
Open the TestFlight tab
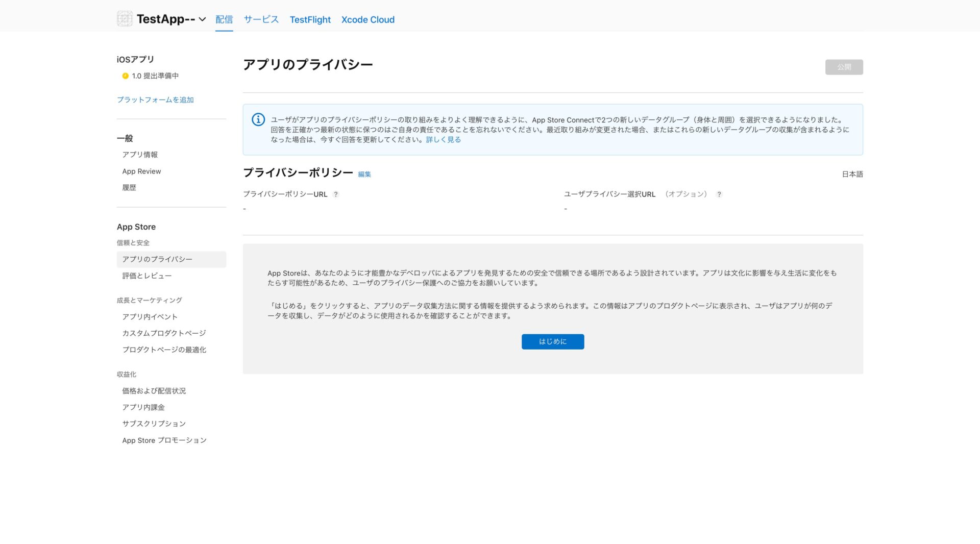(x=310, y=19)
